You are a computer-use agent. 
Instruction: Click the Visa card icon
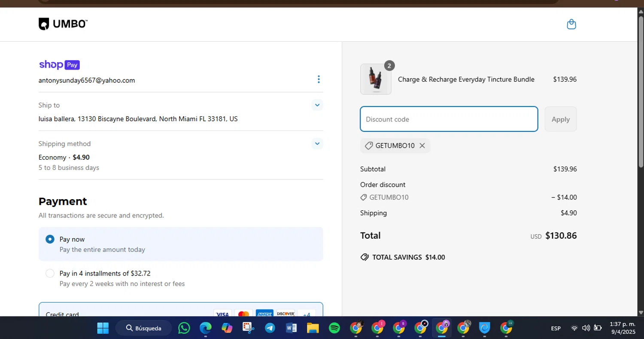[x=222, y=314]
